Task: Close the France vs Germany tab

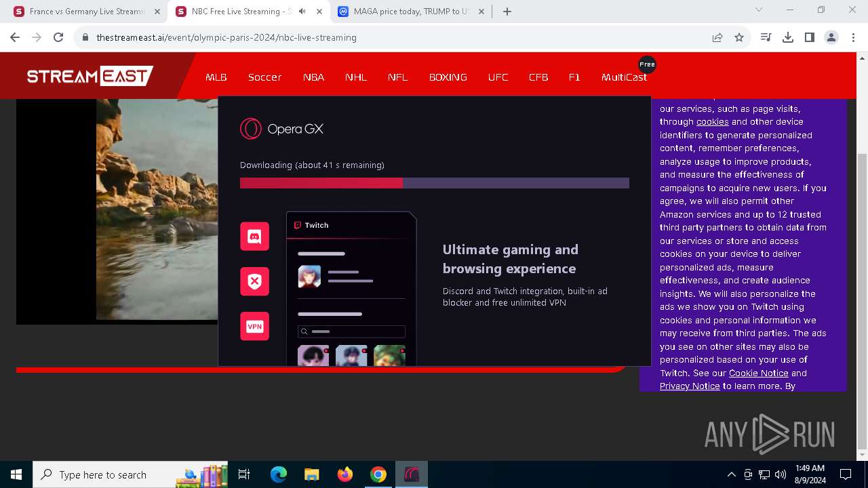Action: (157, 12)
